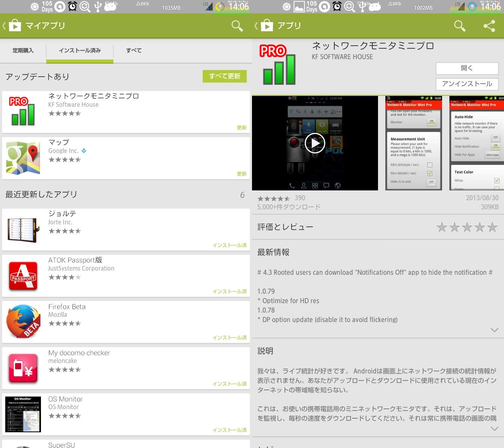This screenshot has height=448, width=504.
Task: Give a five-star rating in 評価とレビュー
Action: 492,227
